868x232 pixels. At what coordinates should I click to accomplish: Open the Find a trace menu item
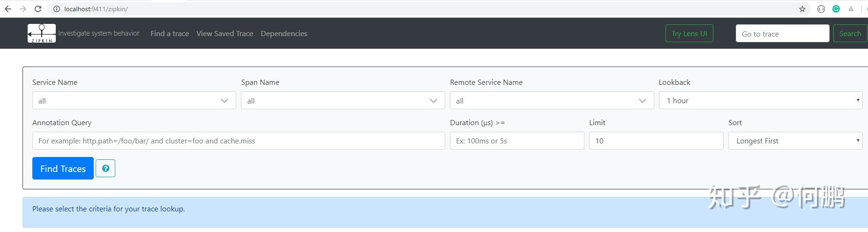tap(170, 34)
